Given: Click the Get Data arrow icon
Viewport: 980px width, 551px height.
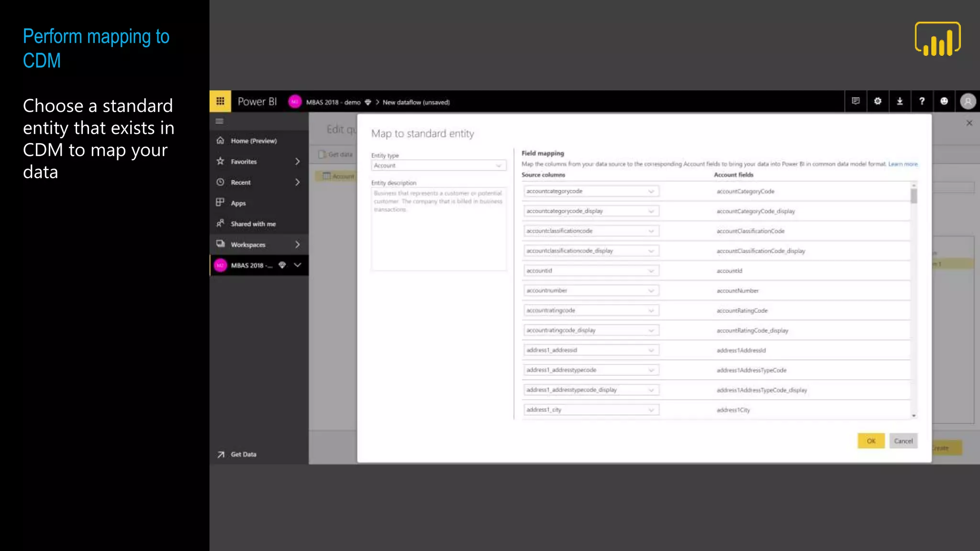Looking at the screenshot, I should point(221,454).
